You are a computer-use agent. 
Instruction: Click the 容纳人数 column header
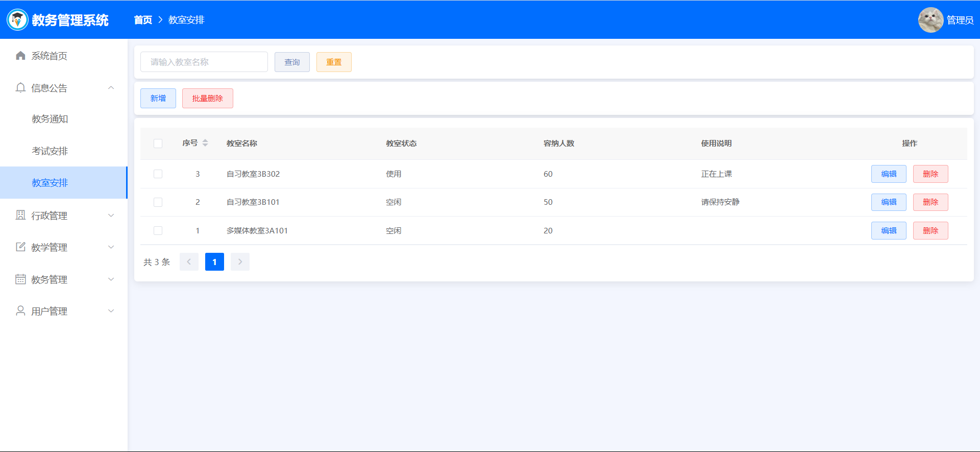(559, 144)
